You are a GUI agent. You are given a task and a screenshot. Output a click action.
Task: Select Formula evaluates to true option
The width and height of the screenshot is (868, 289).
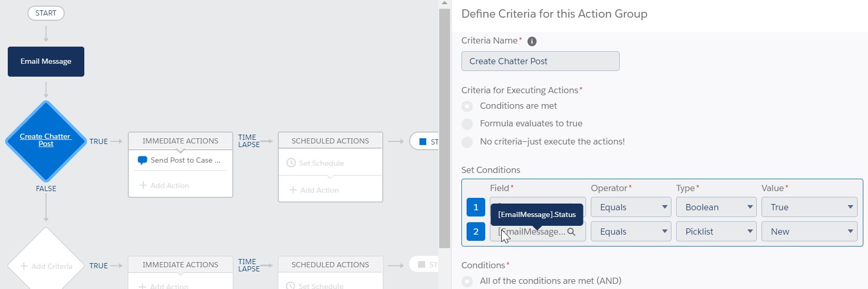click(x=467, y=124)
